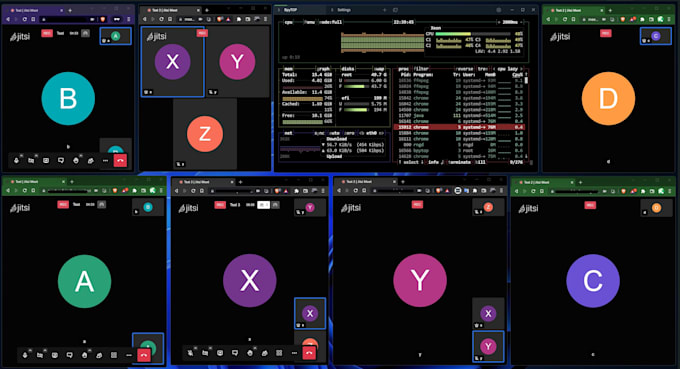Viewport: 680px width, 369px height.
Task: Cycle the 'cpu lazy' sort selector right
Action: click(x=522, y=69)
